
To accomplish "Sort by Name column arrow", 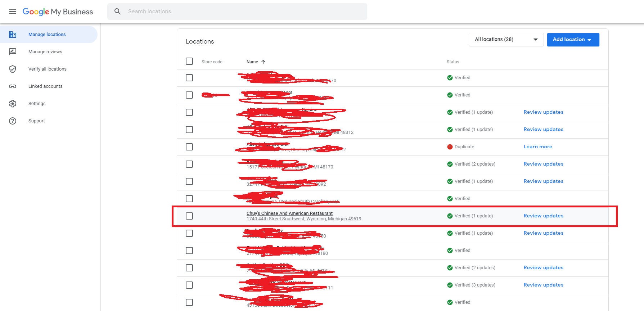I will (263, 62).
